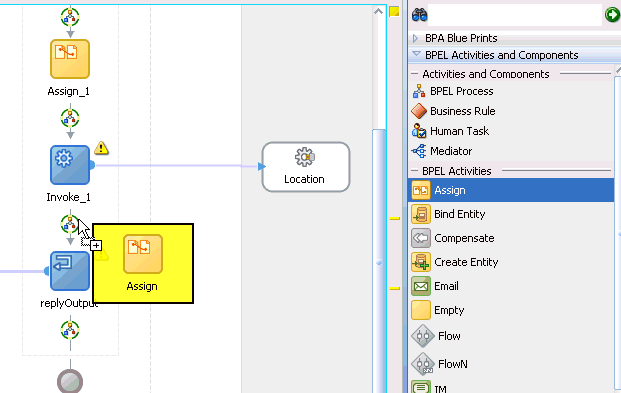This screenshot has width=621, height=393.
Task: Select the Compensate activity
Action: click(x=453, y=238)
